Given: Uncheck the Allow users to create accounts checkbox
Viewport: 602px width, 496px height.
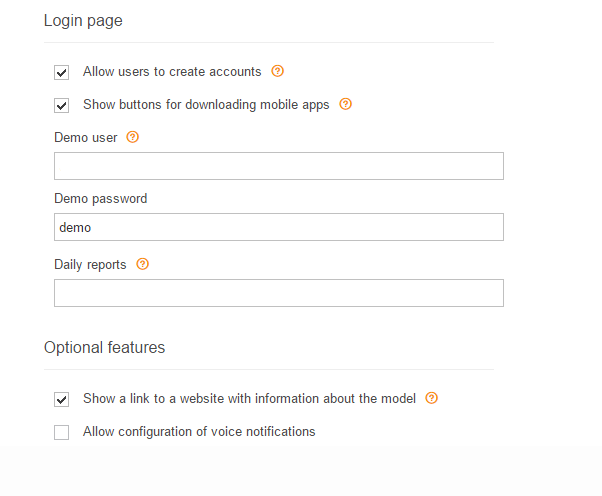Looking at the screenshot, I should coord(61,73).
